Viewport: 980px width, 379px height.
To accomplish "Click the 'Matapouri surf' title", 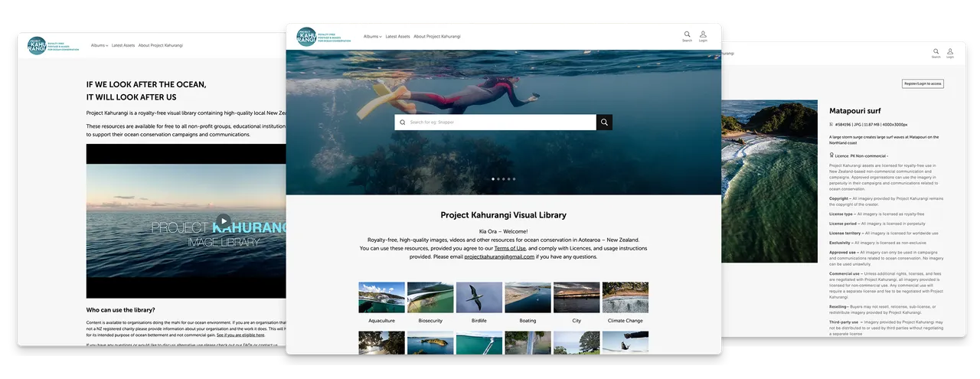I will (855, 111).
